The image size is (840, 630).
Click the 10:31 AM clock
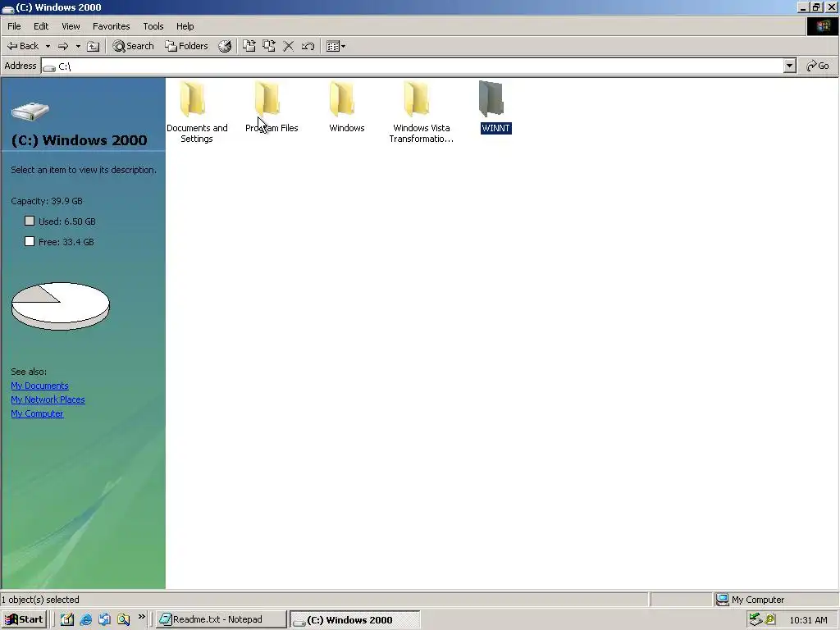coord(808,620)
